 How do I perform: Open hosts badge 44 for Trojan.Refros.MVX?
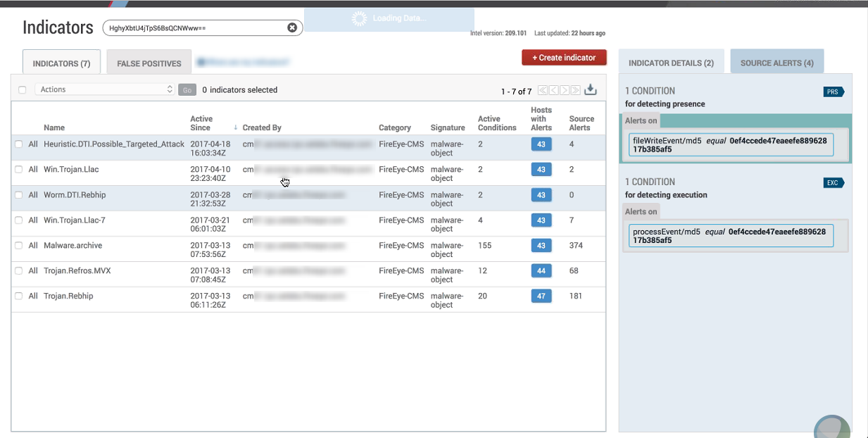pyautogui.click(x=541, y=271)
